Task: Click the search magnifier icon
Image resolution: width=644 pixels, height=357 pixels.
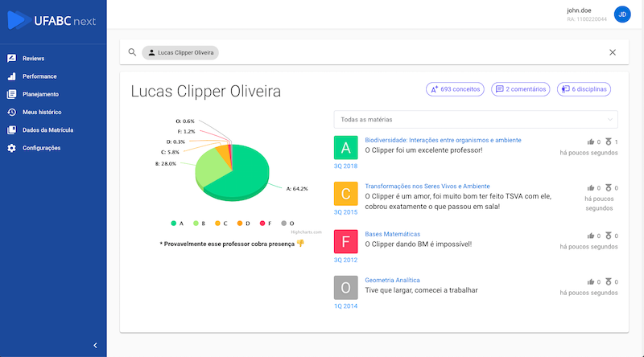Action: coord(132,52)
